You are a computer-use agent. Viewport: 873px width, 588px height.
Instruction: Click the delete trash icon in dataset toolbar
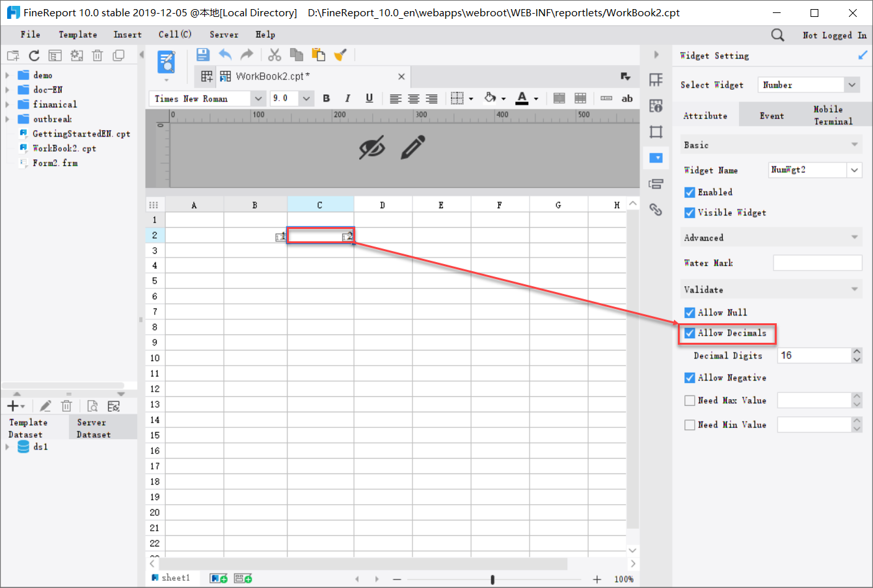point(66,406)
